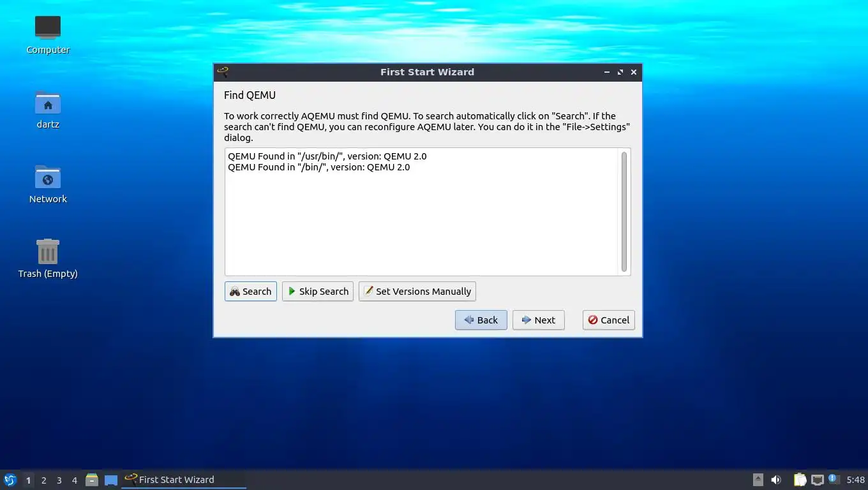Click the network connection tray icon
Viewport: 868px width, 490px height.
pos(818,480)
